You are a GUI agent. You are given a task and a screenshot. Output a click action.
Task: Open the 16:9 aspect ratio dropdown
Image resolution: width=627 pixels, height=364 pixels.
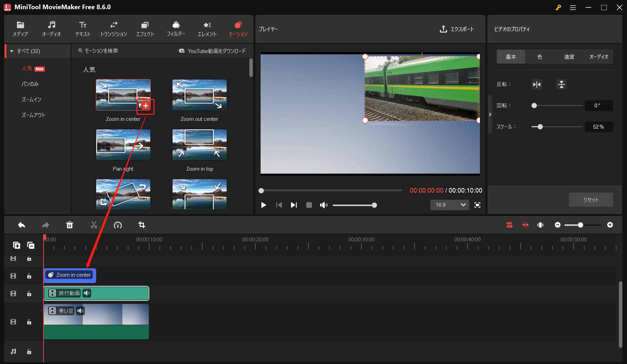click(449, 205)
